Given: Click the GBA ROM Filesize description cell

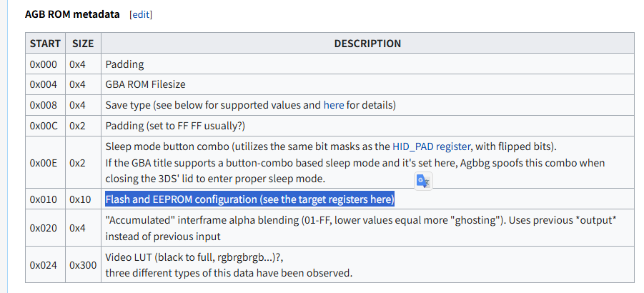Looking at the screenshot, I should (367, 84).
